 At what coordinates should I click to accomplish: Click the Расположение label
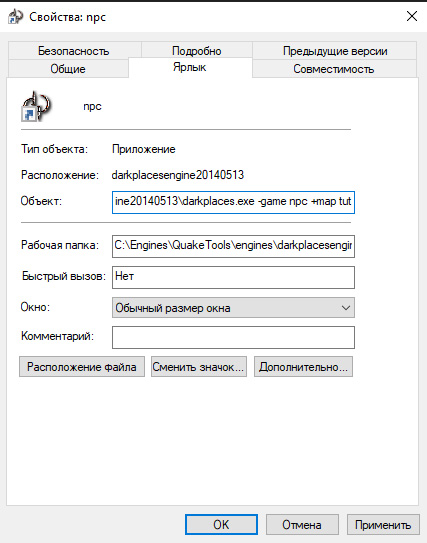(60, 175)
